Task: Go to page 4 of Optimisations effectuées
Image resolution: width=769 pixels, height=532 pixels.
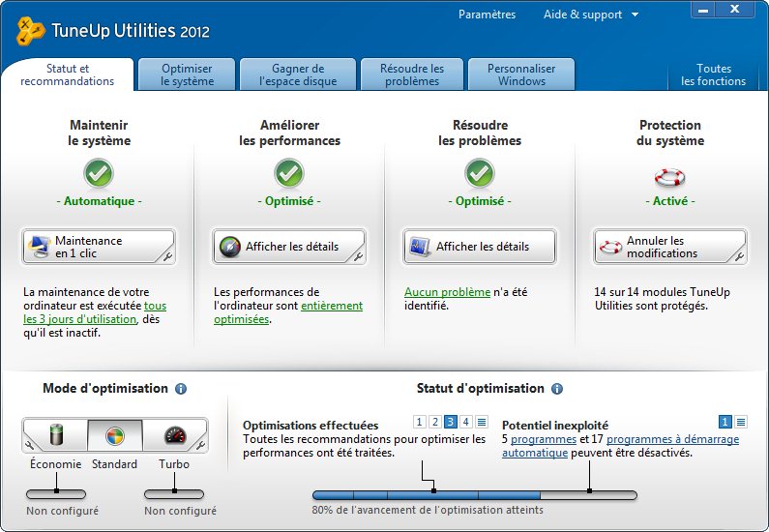Action: (x=466, y=422)
